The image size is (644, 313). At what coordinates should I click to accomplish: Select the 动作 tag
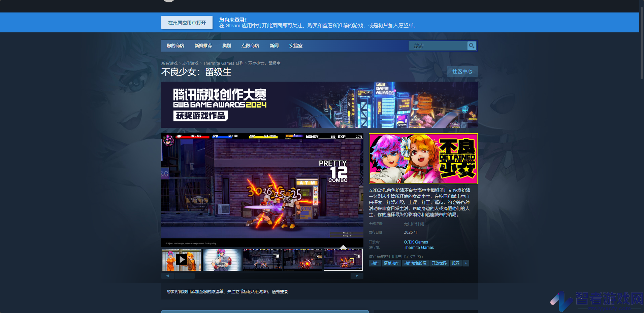pyautogui.click(x=375, y=263)
